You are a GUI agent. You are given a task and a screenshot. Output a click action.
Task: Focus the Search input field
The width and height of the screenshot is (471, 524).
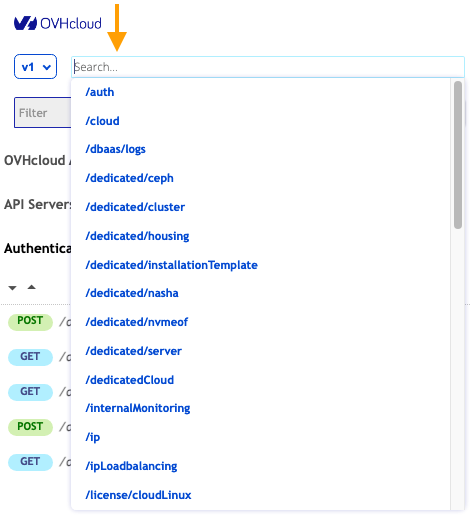268,67
